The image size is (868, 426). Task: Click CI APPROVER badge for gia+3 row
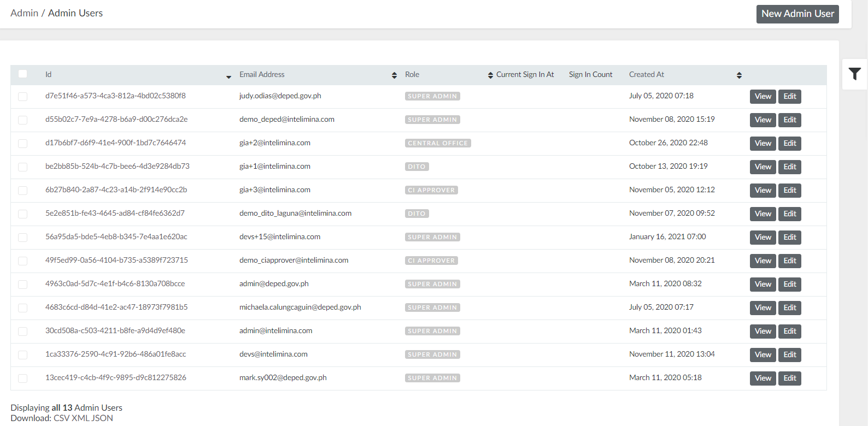click(x=431, y=190)
